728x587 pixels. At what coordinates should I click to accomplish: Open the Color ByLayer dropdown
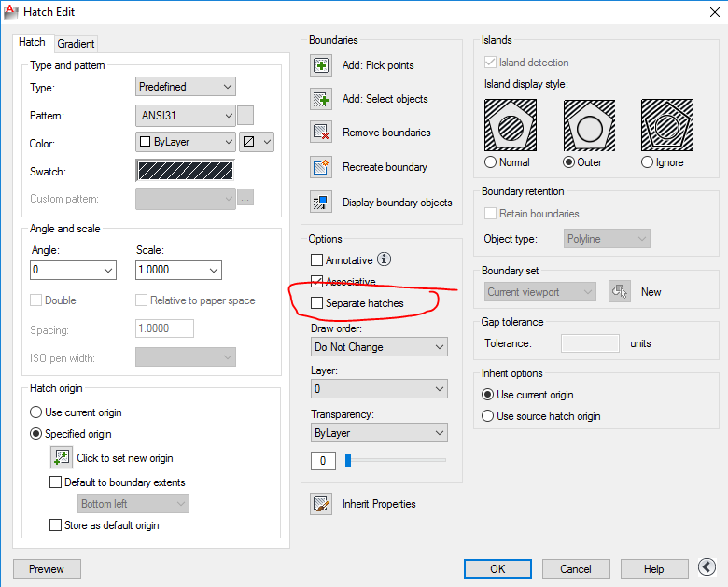pyautogui.click(x=186, y=142)
